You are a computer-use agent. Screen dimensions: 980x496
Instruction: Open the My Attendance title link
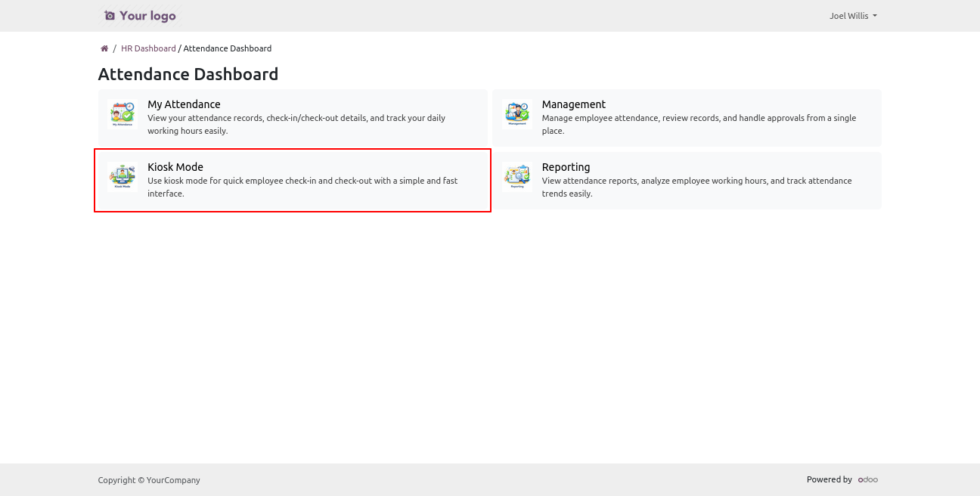pos(184,104)
